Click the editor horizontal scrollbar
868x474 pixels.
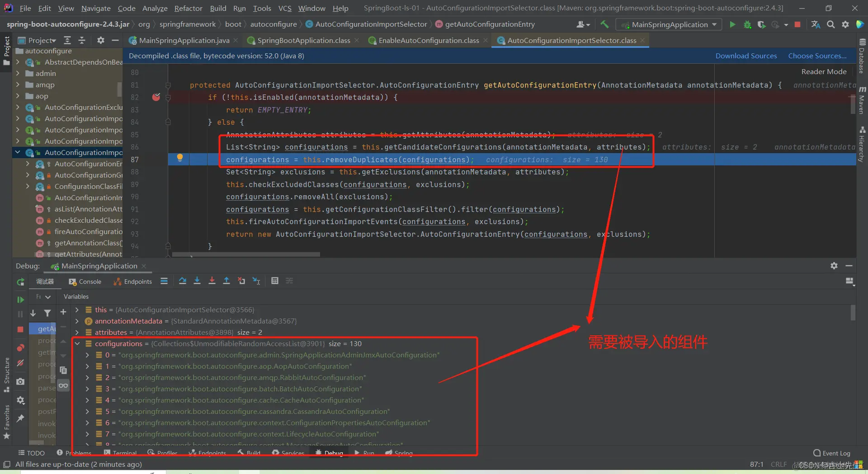coord(246,254)
